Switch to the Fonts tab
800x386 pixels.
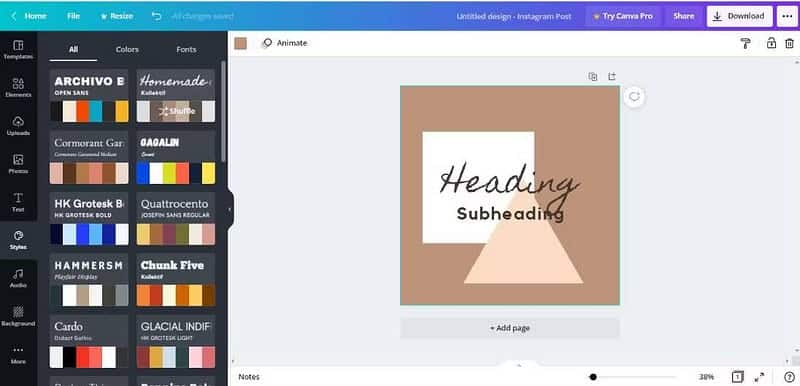pyautogui.click(x=186, y=49)
